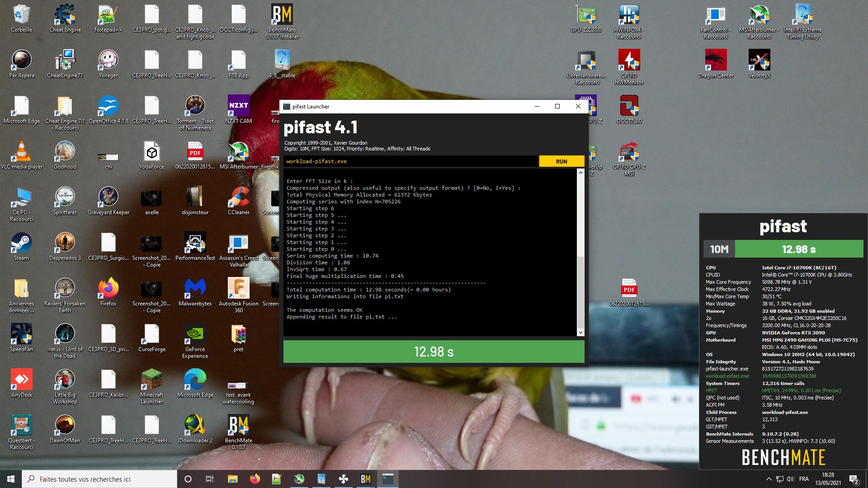This screenshot has height=488, width=868.
Task: Open the Windows Start menu
Action: (x=11, y=479)
